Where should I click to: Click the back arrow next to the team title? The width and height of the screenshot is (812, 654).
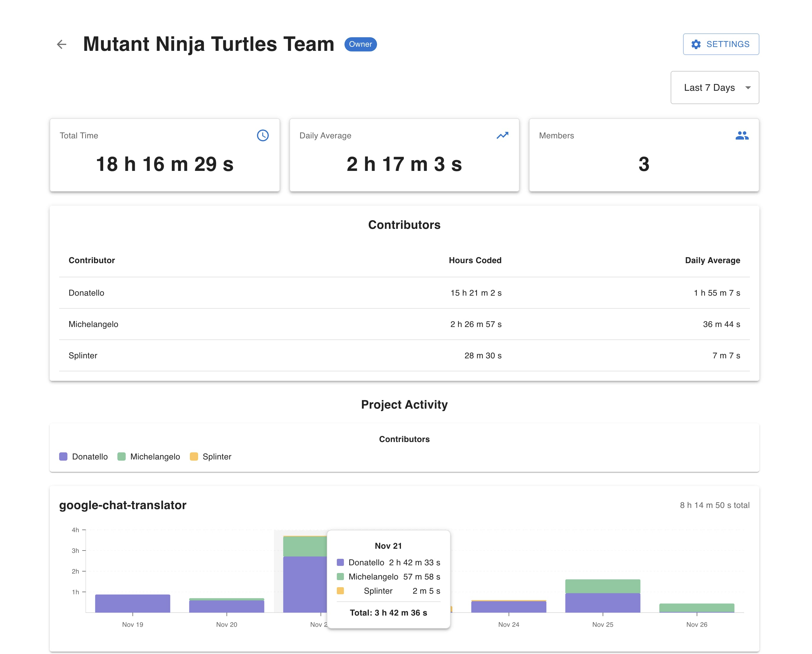tap(62, 44)
